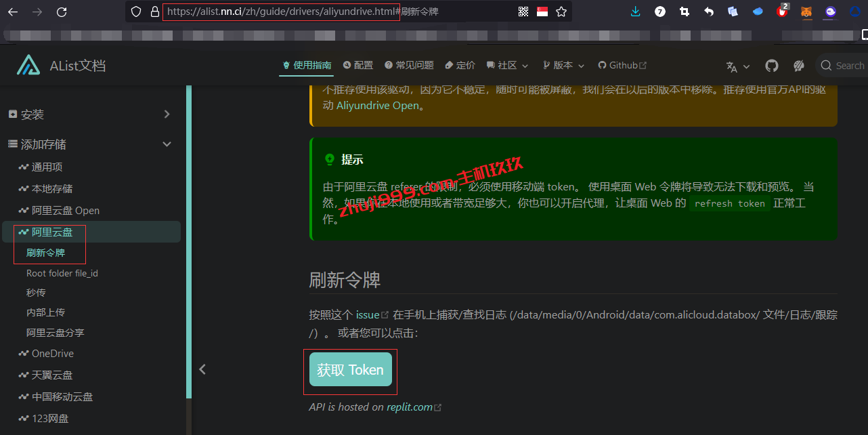868x435 pixels.
Task: Click the browser back arrow
Action: pos(13,12)
